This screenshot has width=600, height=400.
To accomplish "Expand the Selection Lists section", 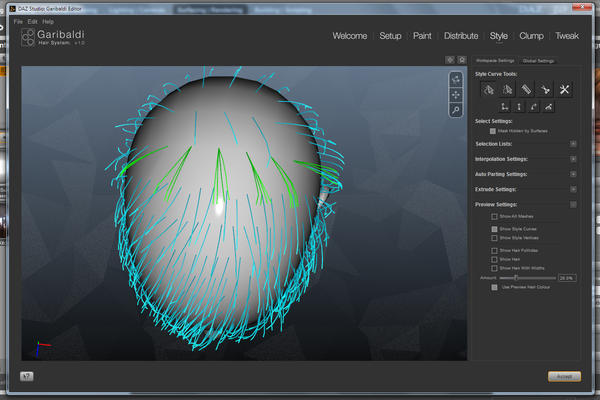I will (573, 144).
